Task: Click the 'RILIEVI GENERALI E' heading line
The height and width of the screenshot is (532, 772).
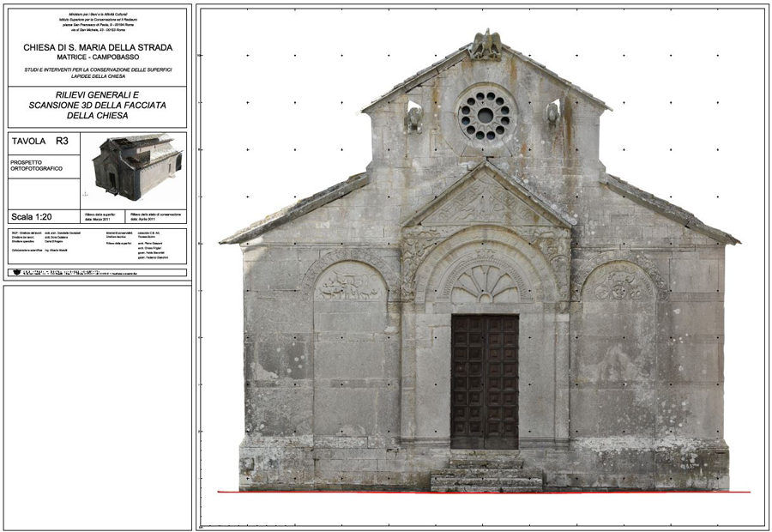Action: tap(98, 94)
